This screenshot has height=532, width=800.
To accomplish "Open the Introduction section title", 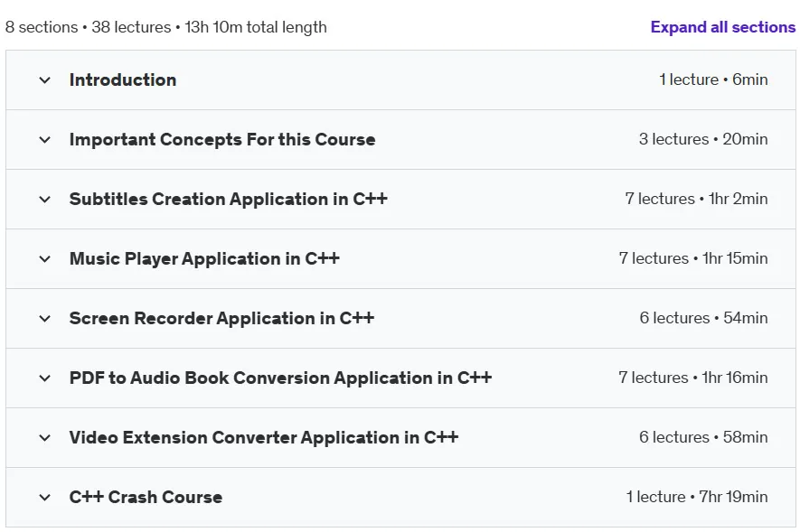I will click(123, 80).
